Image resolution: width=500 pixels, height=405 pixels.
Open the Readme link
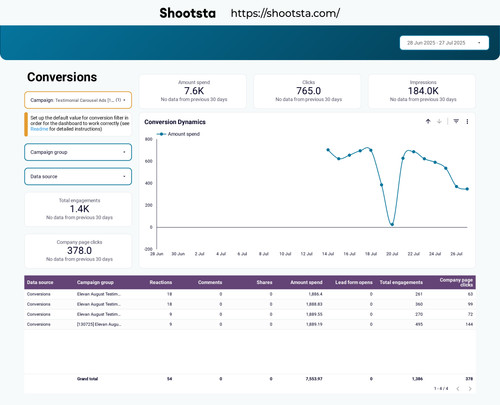pos(39,129)
